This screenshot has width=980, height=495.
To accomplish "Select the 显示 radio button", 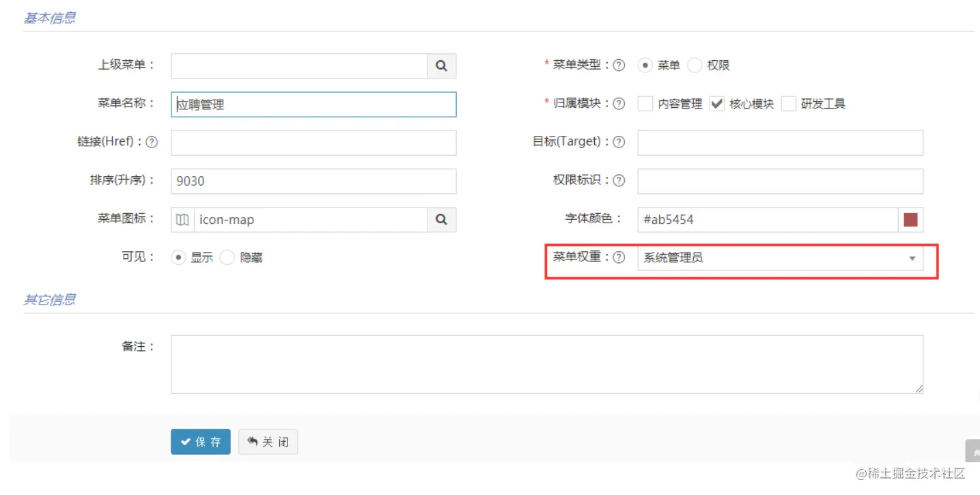I will pyautogui.click(x=178, y=257).
